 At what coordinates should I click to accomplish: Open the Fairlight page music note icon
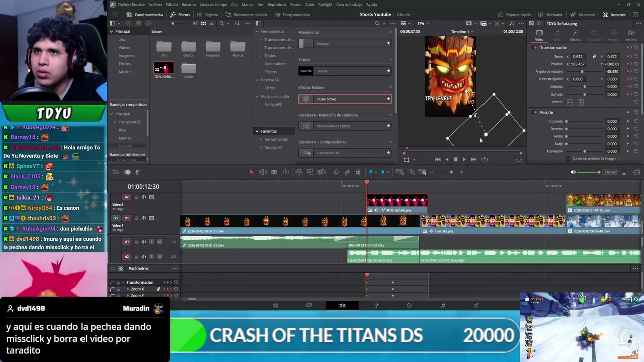pos(443,305)
